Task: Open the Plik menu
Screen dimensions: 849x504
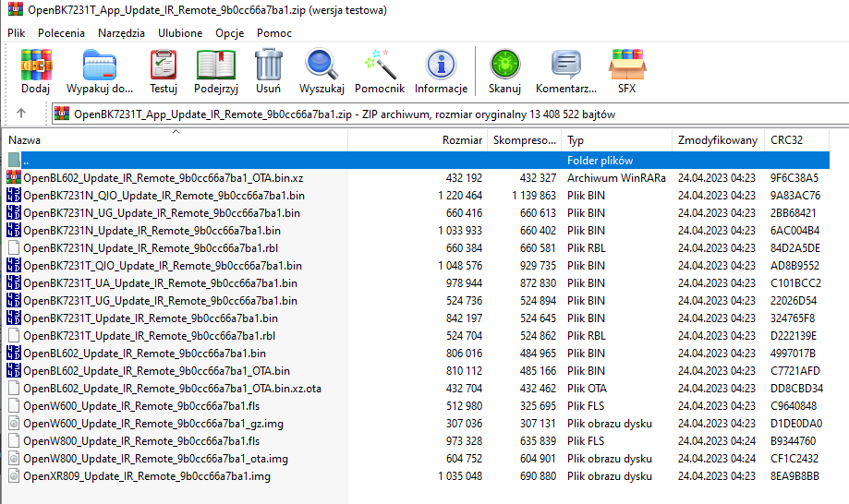Action: click(17, 33)
